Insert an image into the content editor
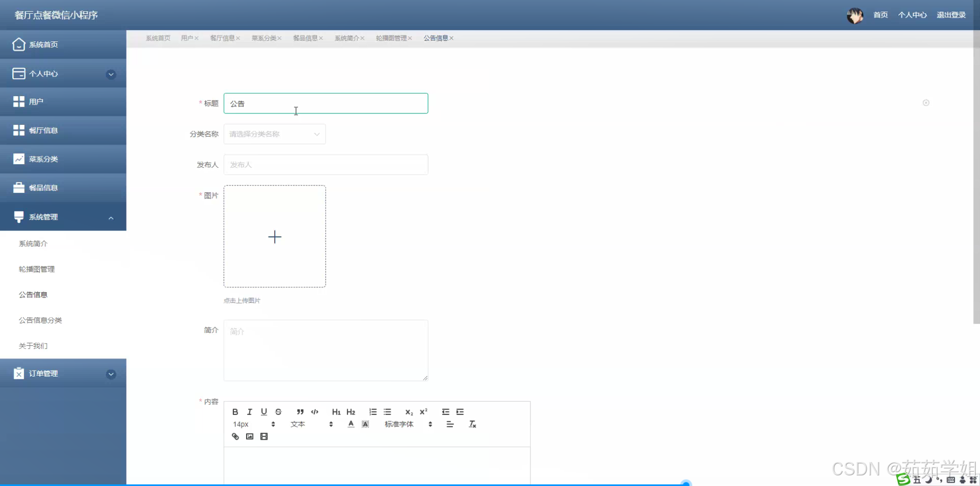 (250, 437)
